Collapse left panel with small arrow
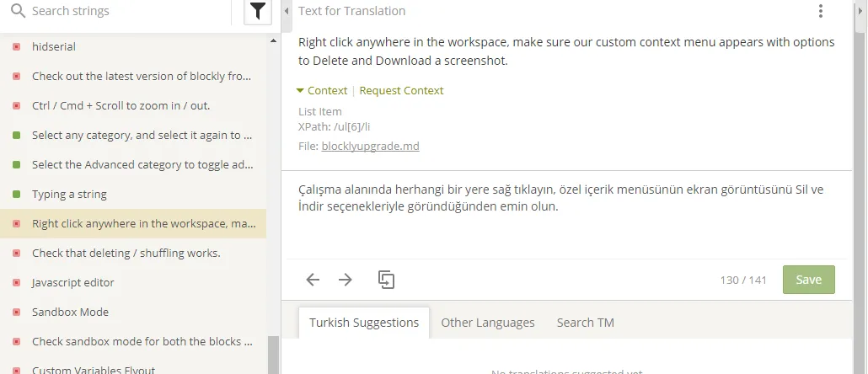 point(287,11)
